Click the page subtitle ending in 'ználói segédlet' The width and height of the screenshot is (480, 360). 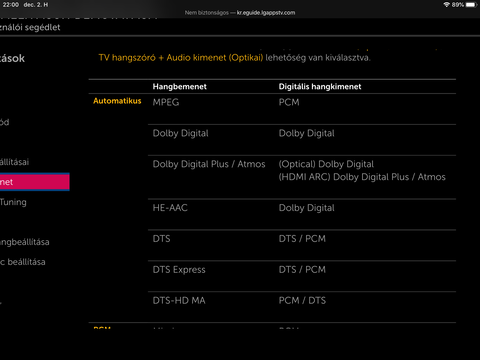(x=30, y=27)
